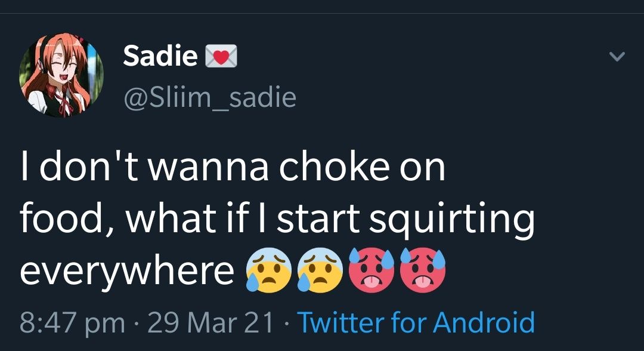
Task: Click the username Sadie
Action: (x=161, y=55)
